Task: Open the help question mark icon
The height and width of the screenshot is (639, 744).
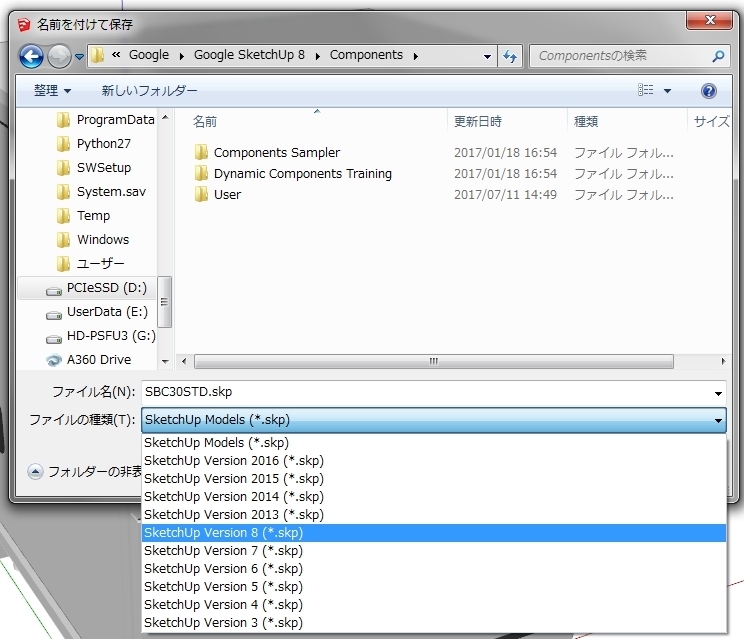Action: click(708, 91)
